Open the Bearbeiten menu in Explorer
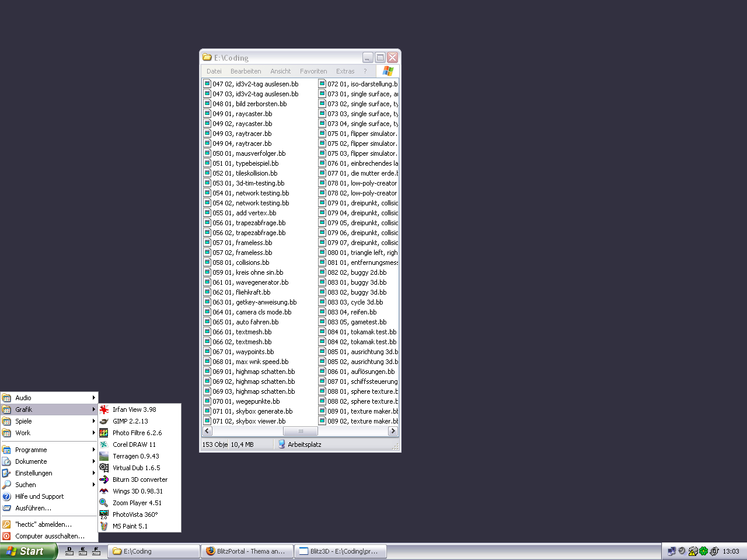The image size is (747, 560). click(246, 71)
